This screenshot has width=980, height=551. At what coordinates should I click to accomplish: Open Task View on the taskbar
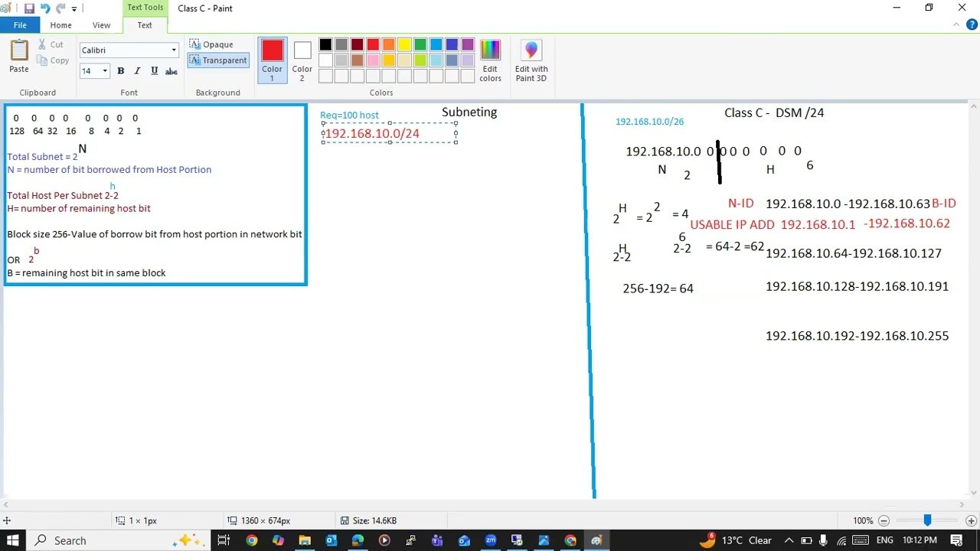pyautogui.click(x=224, y=540)
